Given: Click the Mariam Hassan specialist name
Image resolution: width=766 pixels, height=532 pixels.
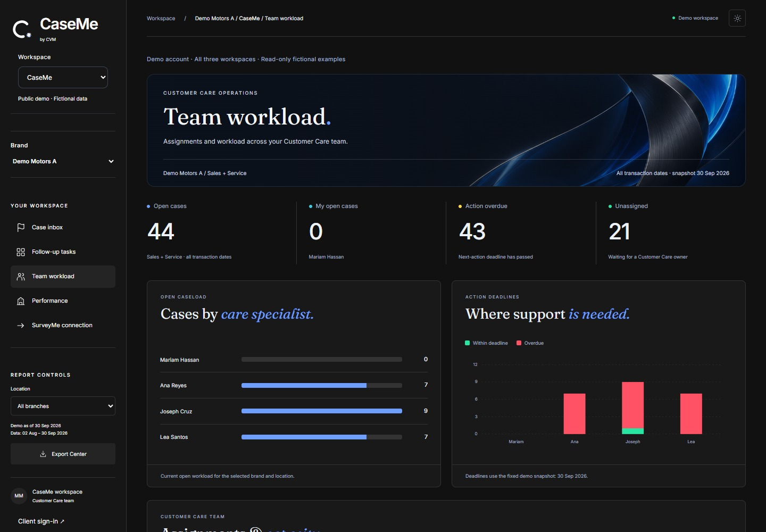Looking at the screenshot, I should click(x=179, y=360).
